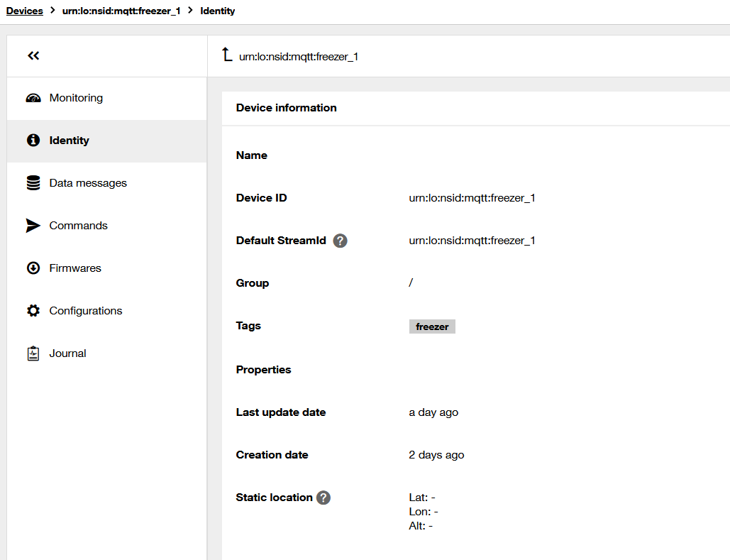Click the Device ID value text
The height and width of the screenshot is (560, 730).
[x=471, y=198]
